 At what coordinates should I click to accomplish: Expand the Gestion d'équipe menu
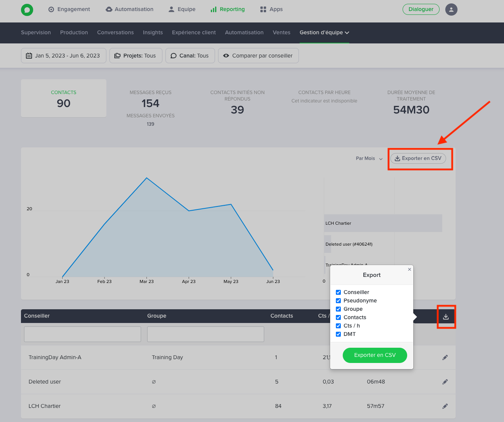coord(324,32)
